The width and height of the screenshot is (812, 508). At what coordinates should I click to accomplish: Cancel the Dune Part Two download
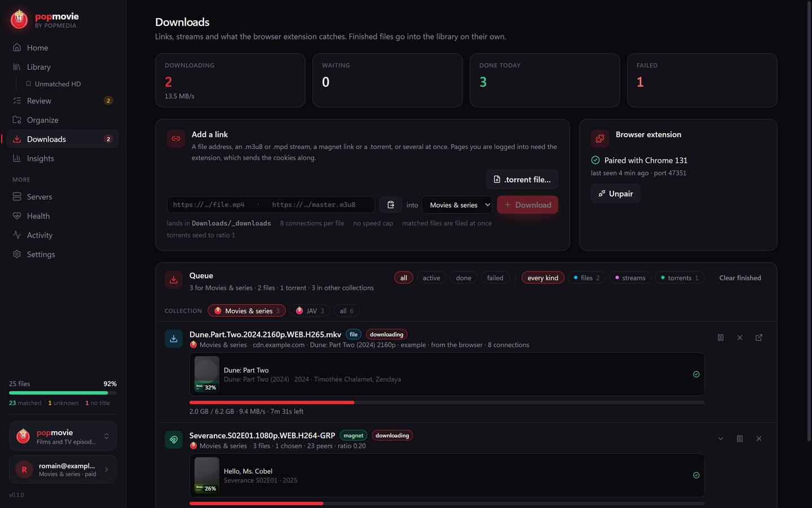740,338
